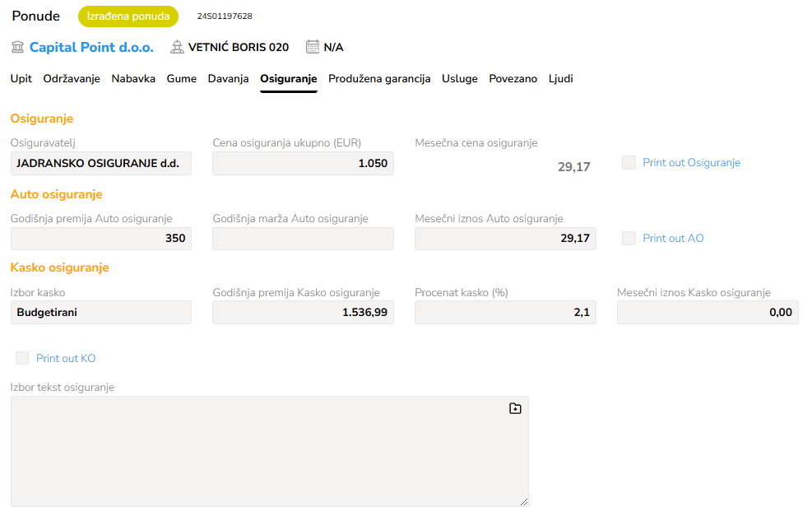Grab the textarea resize handle corner
This screenshot has width=812, height=516.
(x=523, y=501)
